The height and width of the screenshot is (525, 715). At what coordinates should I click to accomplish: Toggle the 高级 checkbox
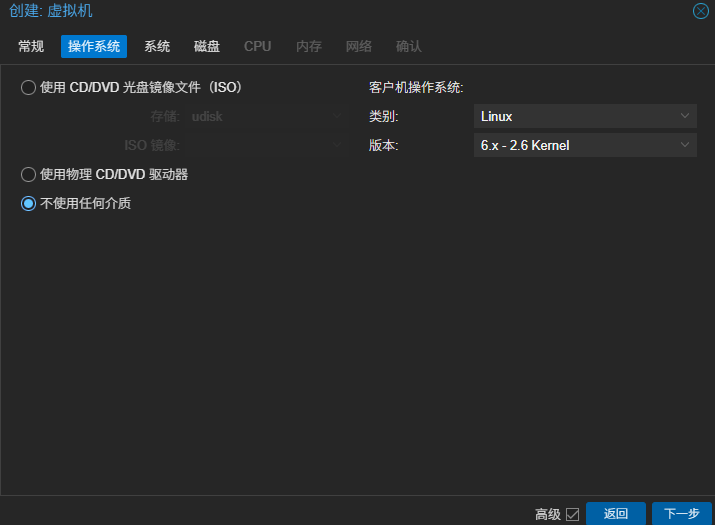(572, 514)
